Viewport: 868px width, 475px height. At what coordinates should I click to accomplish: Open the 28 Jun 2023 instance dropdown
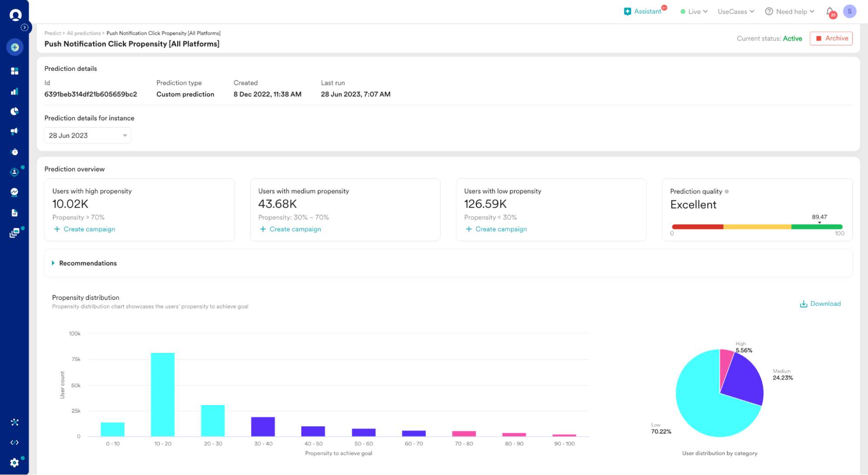coord(87,136)
